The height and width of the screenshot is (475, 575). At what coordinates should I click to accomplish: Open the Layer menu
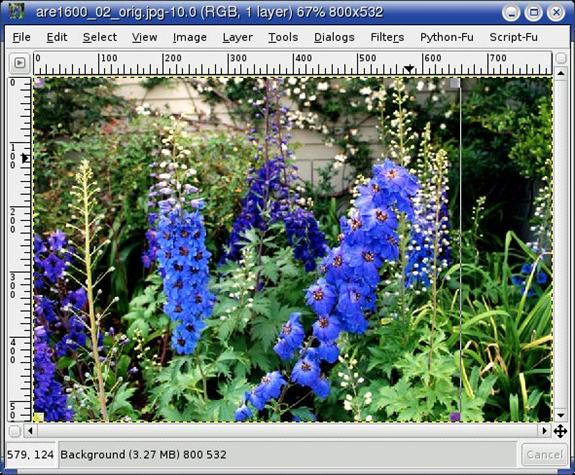point(238,37)
